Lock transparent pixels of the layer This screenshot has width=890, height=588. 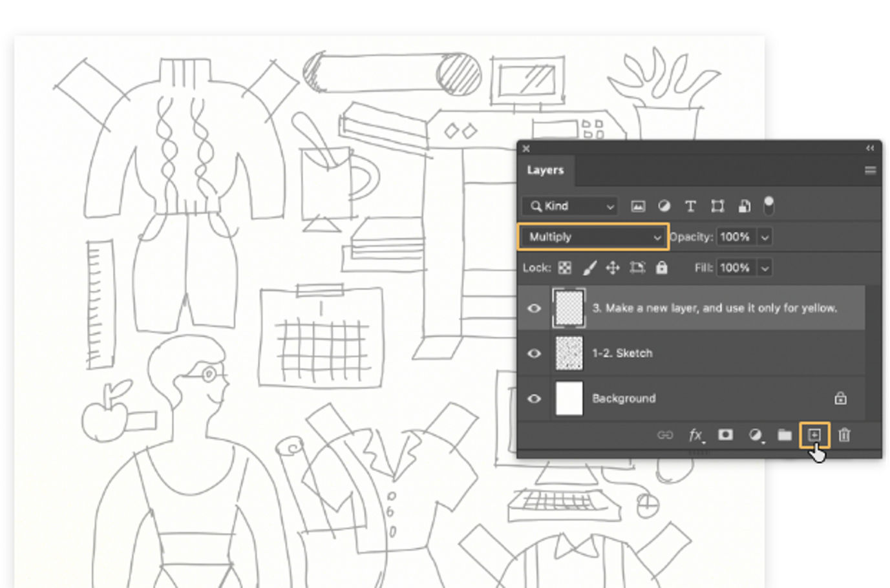point(565,268)
